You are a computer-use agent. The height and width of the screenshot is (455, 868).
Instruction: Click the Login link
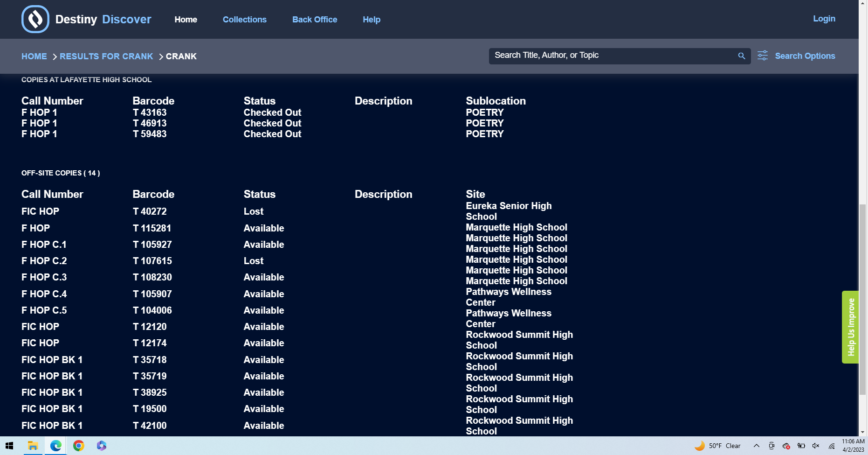pos(824,19)
